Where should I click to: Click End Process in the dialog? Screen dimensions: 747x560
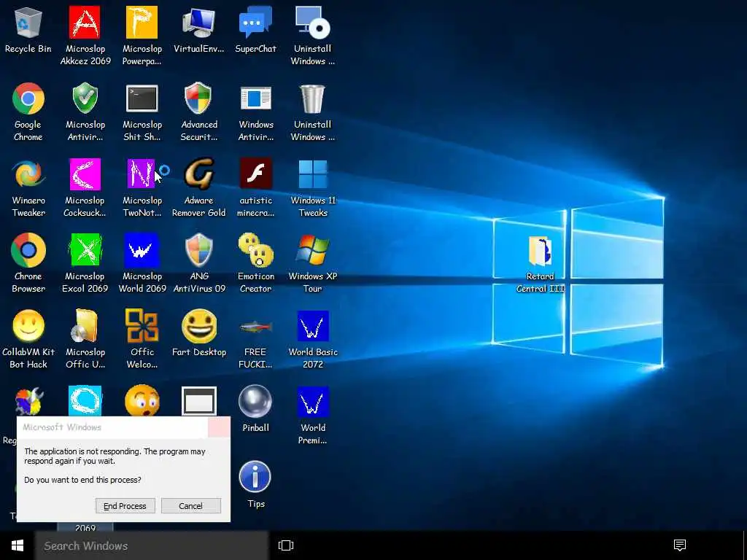pos(125,506)
